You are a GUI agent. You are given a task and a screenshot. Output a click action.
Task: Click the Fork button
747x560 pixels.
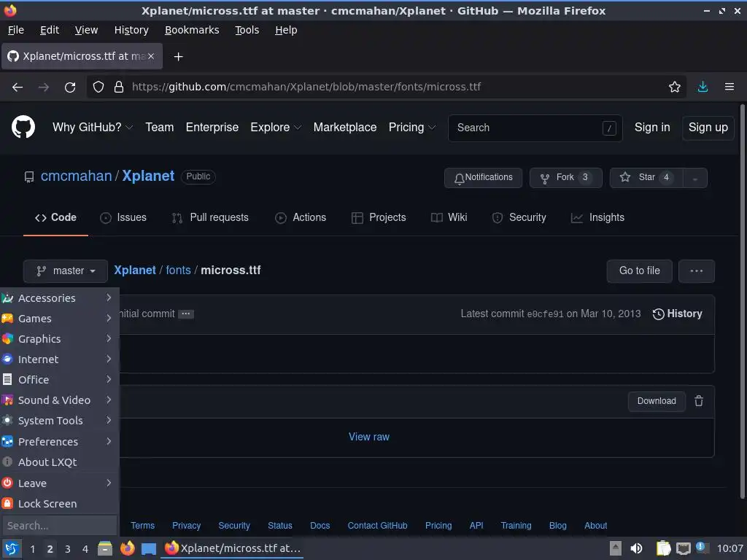coord(566,178)
